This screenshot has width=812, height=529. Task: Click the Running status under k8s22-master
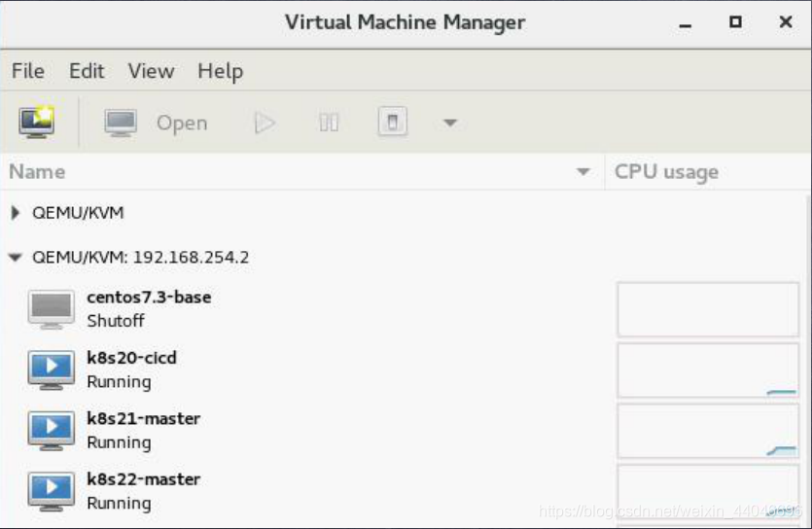[x=119, y=503]
